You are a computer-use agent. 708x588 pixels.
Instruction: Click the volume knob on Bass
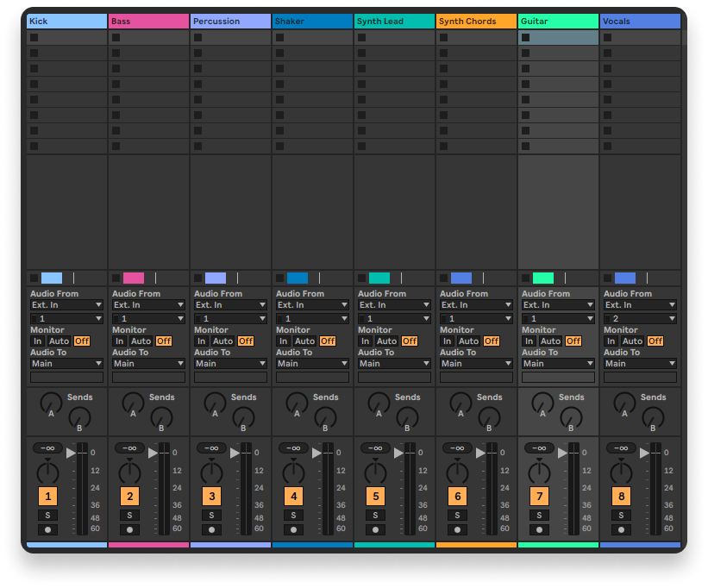pos(129,474)
